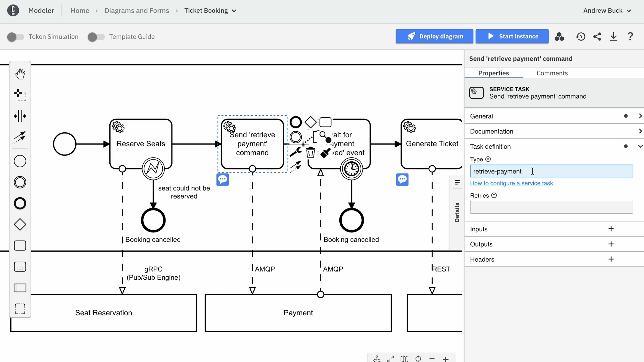644x362 pixels.
Task: Click the Deploy diagram button
Action: coord(435,37)
